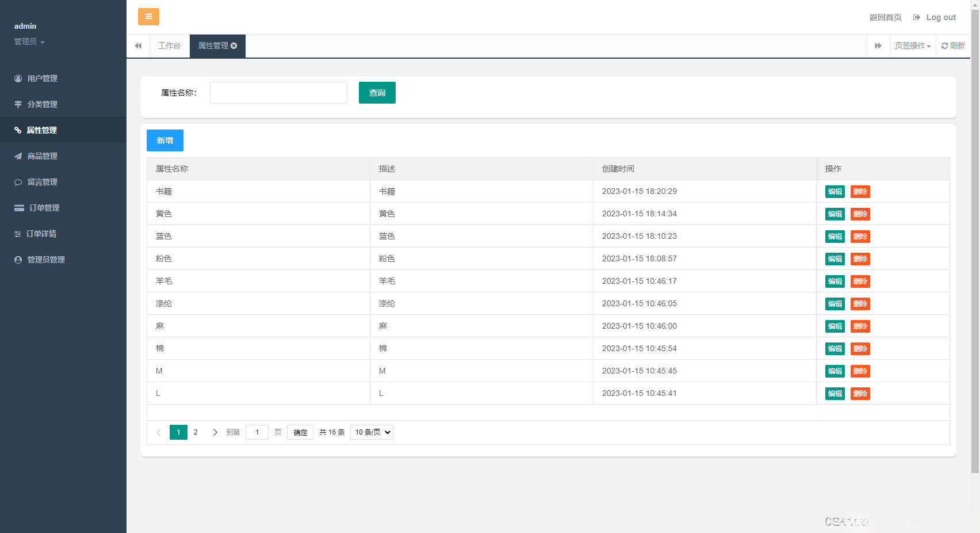Edit the 羊毛 attribute row
Viewport: 980px width, 533px height.
coord(835,281)
